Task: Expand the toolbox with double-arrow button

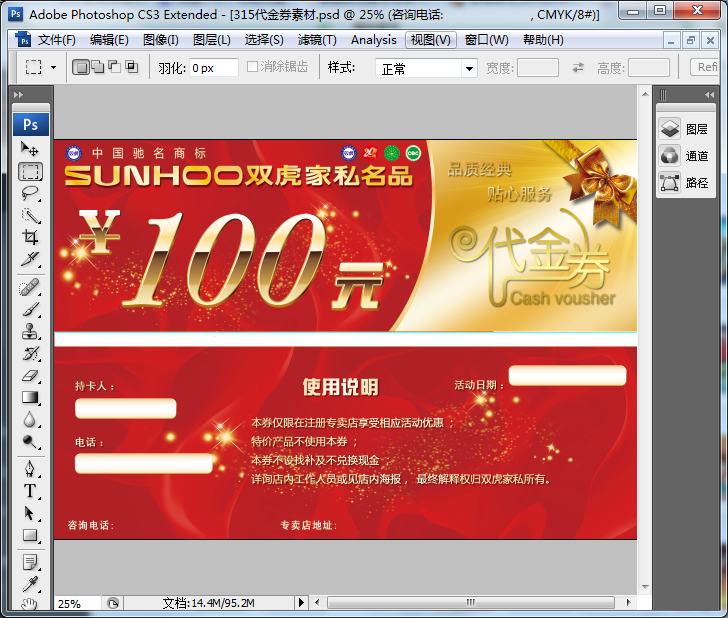Action: click(x=18, y=95)
